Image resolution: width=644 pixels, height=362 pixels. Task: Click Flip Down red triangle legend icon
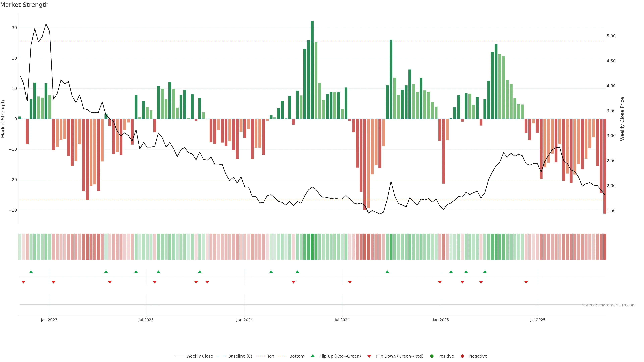369,356
